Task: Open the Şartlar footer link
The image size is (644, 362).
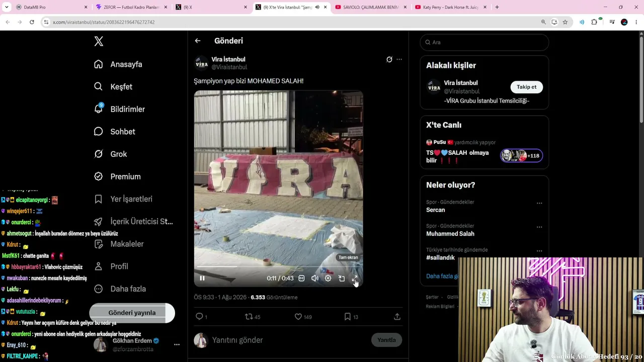Action: coord(432,297)
